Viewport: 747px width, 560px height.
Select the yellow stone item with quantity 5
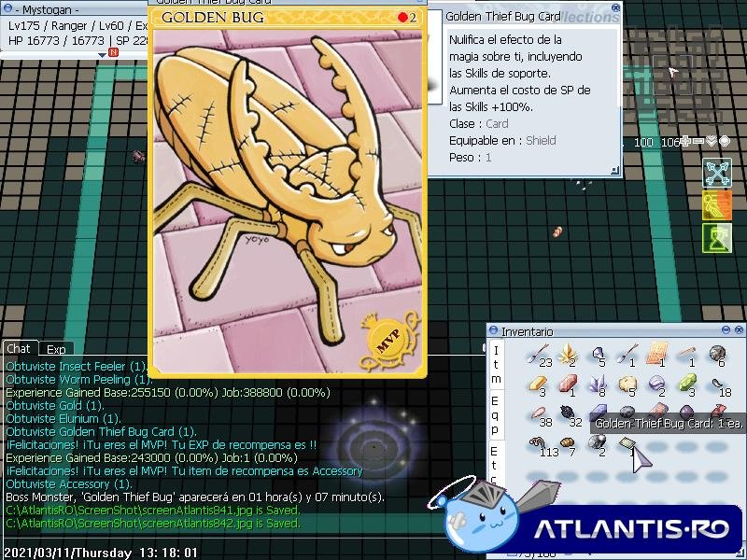[626, 385]
